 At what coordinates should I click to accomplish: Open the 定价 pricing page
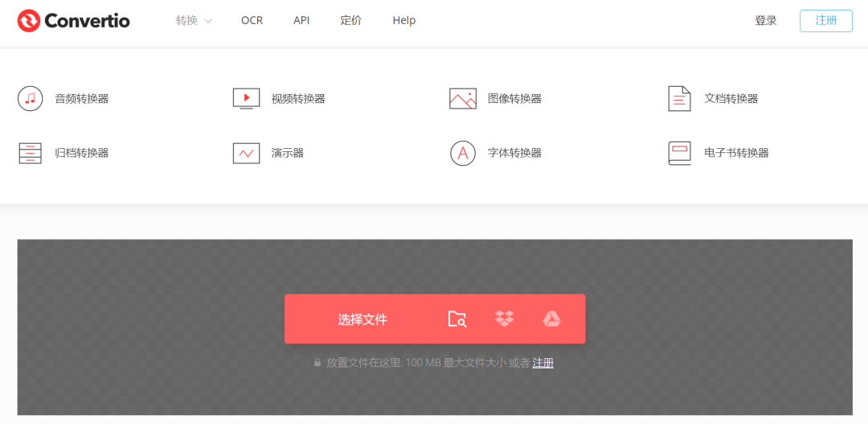tap(350, 21)
